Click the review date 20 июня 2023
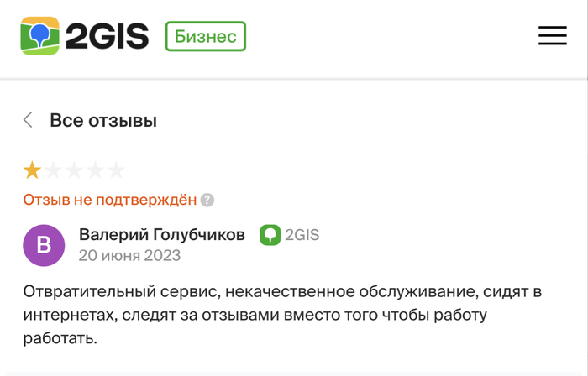This screenshot has width=588, height=376. tap(129, 255)
